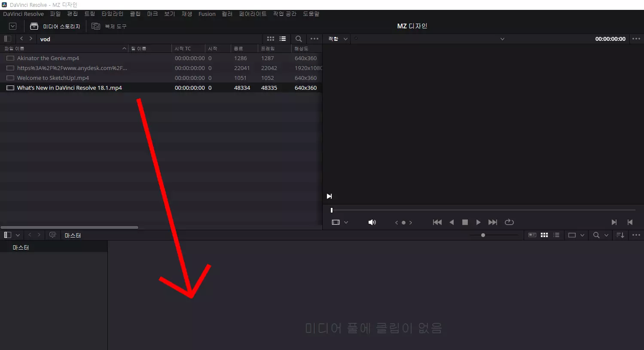Open media storage options three-dot menu
644x350 pixels.
(314, 39)
